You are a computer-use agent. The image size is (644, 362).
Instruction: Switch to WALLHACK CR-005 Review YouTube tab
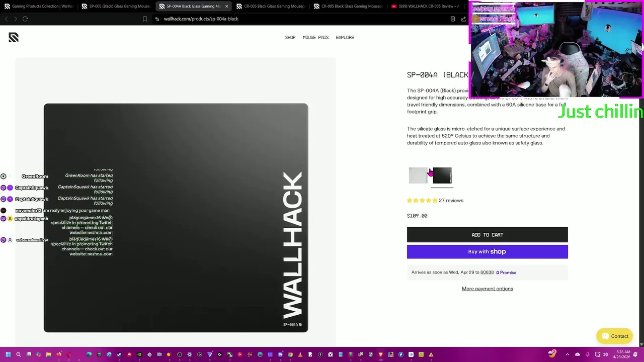426,6
